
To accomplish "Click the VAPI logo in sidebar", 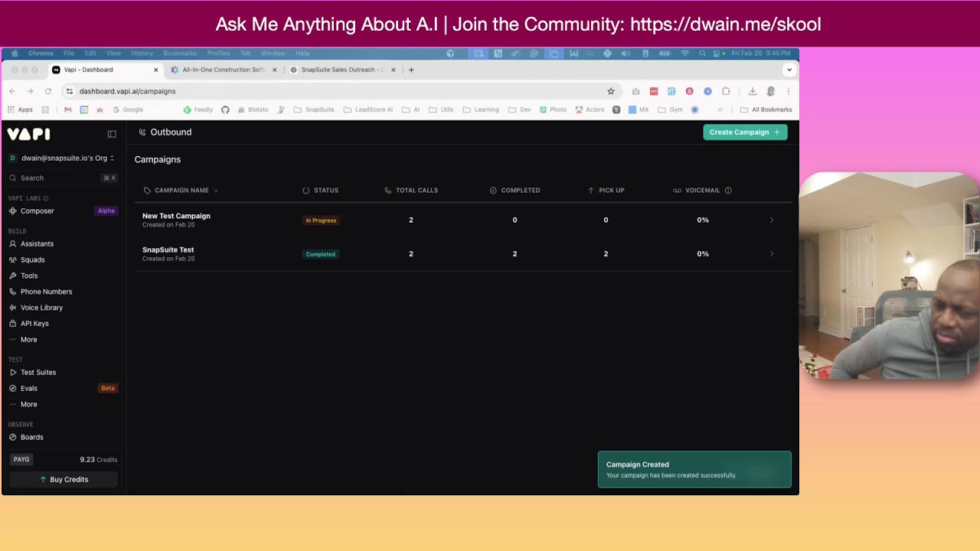I will pos(29,134).
